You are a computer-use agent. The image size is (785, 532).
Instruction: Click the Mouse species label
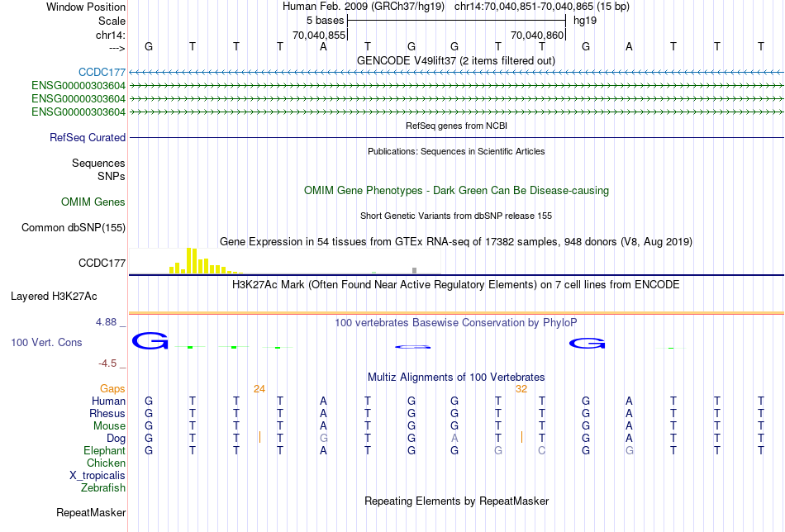point(109,426)
